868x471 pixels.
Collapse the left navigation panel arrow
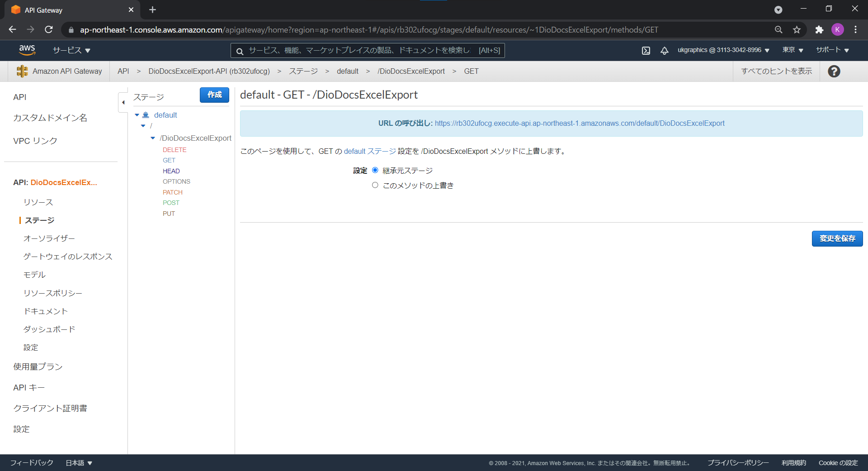[x=123, y=102]
